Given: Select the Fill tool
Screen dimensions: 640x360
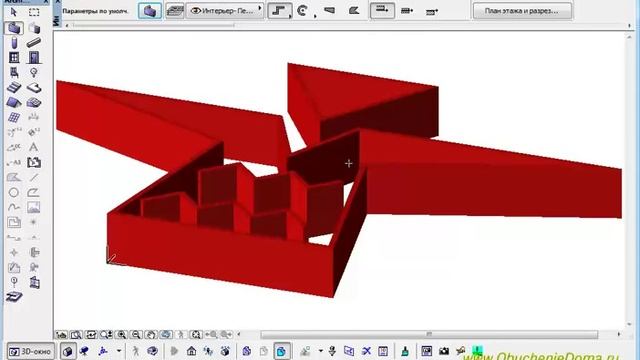Looking at the screenshot, I should [x=14, y=177].
